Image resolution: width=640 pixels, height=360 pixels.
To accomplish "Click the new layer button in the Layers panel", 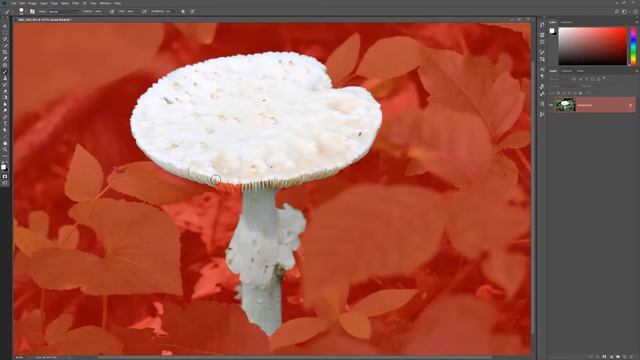I will pyautogui.click(x=625, y=357).
